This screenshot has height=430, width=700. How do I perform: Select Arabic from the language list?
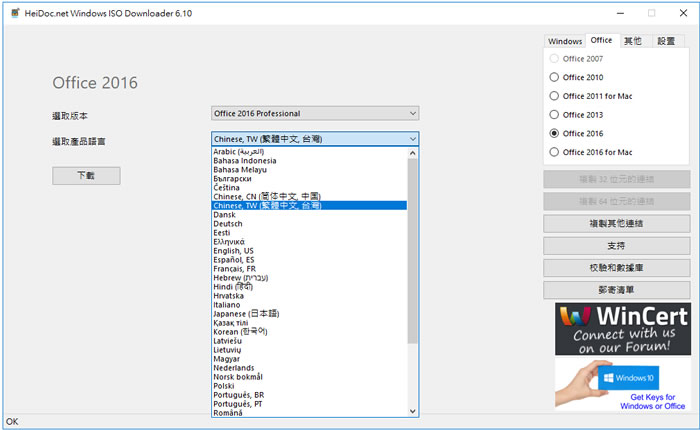309,152
